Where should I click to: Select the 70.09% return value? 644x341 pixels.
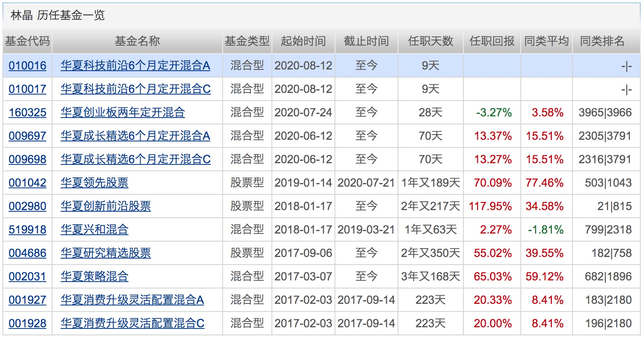pyautogui.click(x=493, y=183)
